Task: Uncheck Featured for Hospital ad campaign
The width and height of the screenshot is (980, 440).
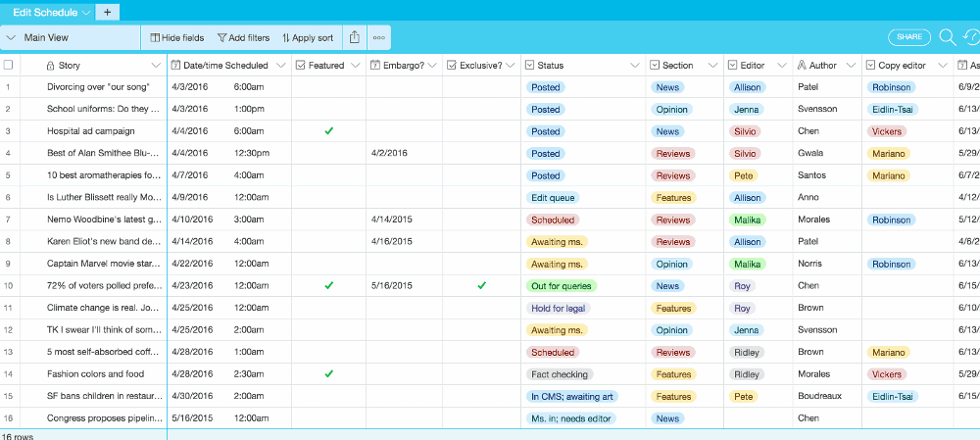Action: tap(328, 131)
